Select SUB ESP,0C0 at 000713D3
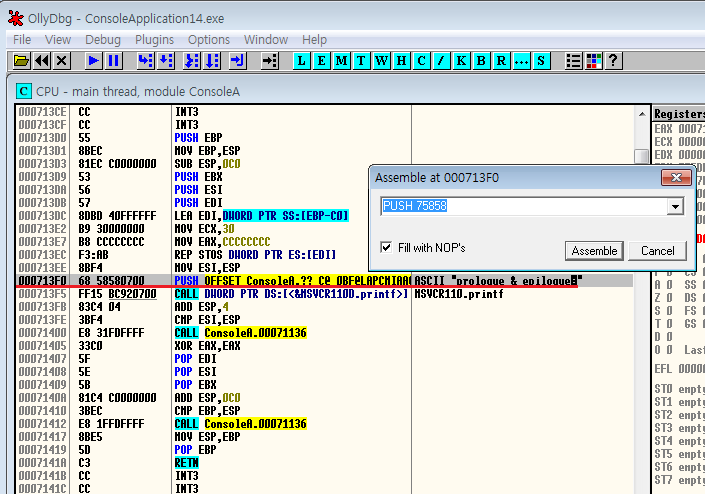 (324, 164)
